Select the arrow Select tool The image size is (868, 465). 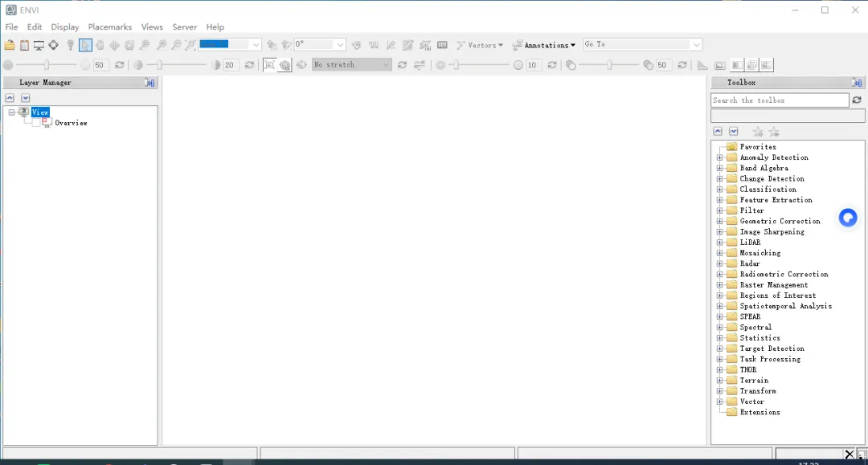coord(85,45)
